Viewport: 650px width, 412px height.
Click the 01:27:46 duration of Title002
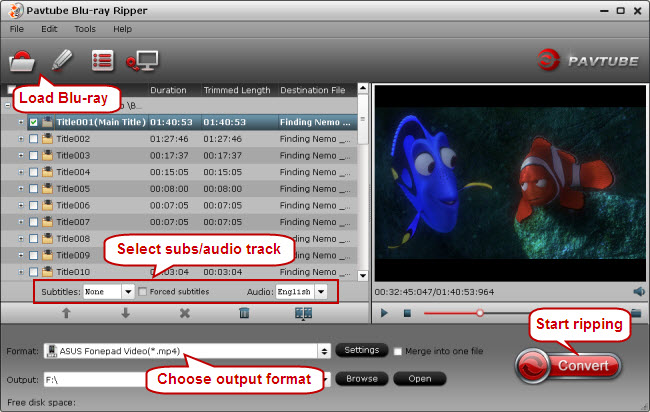tap(169, 139)
